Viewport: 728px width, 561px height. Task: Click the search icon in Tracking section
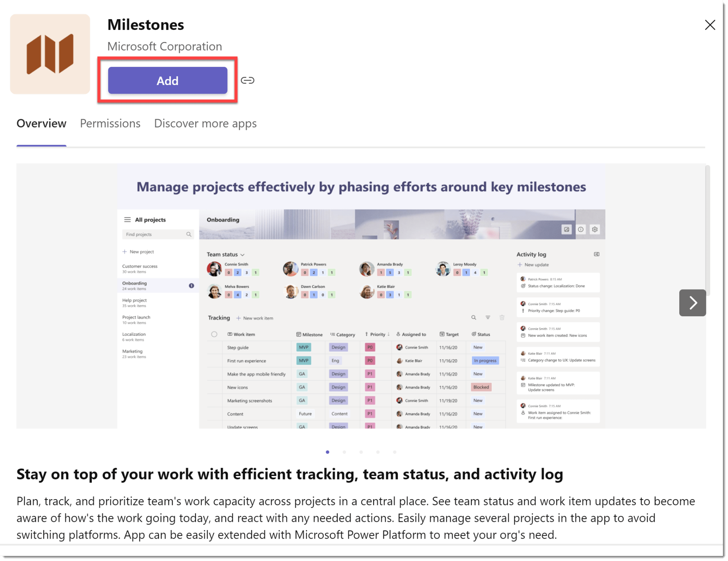[473, 317]
